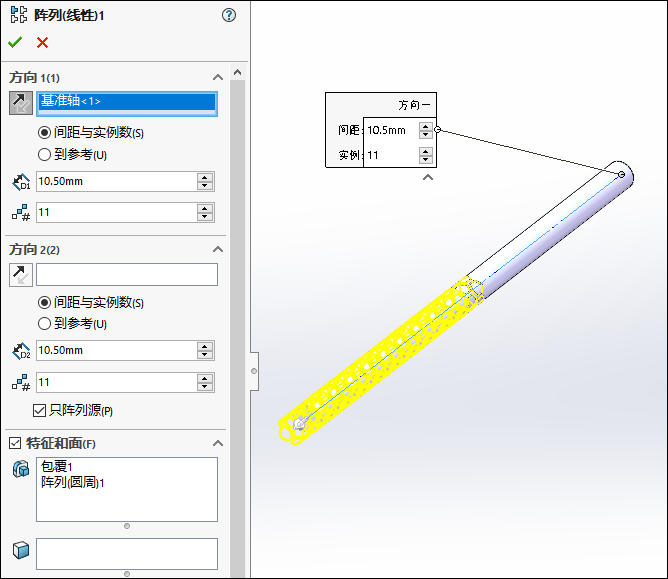Click the yellow pattern preview on model
This screenshot has width=668, height=579.
click(379, 360)
